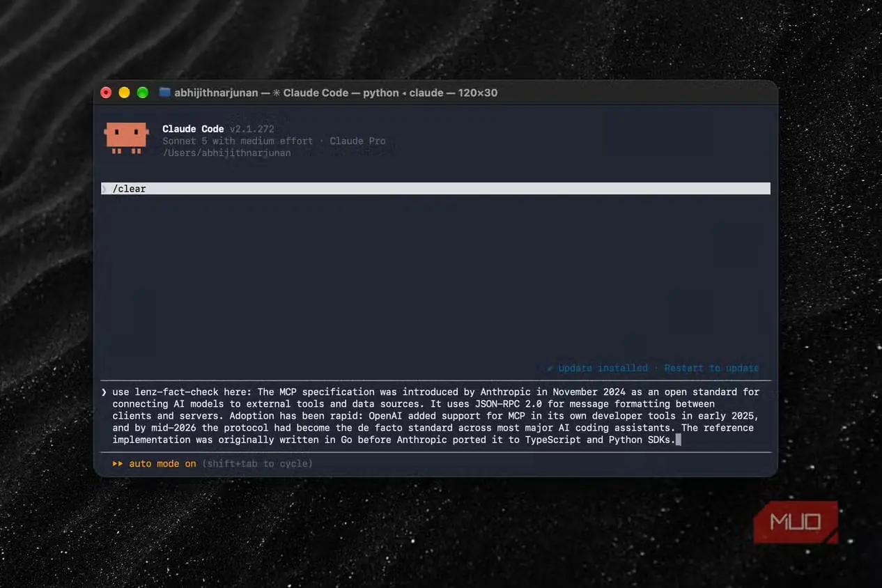Click 'Restart to update' text

711,368
